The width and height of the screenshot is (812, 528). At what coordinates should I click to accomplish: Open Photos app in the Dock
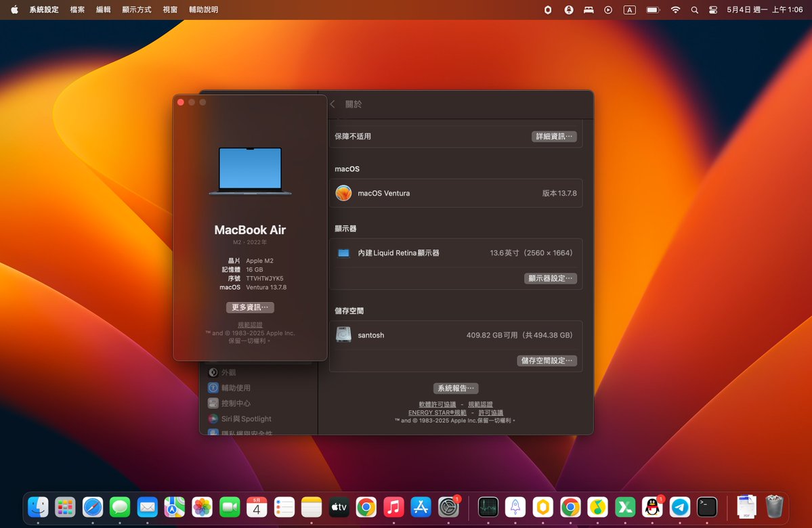[x=202, y=507]
